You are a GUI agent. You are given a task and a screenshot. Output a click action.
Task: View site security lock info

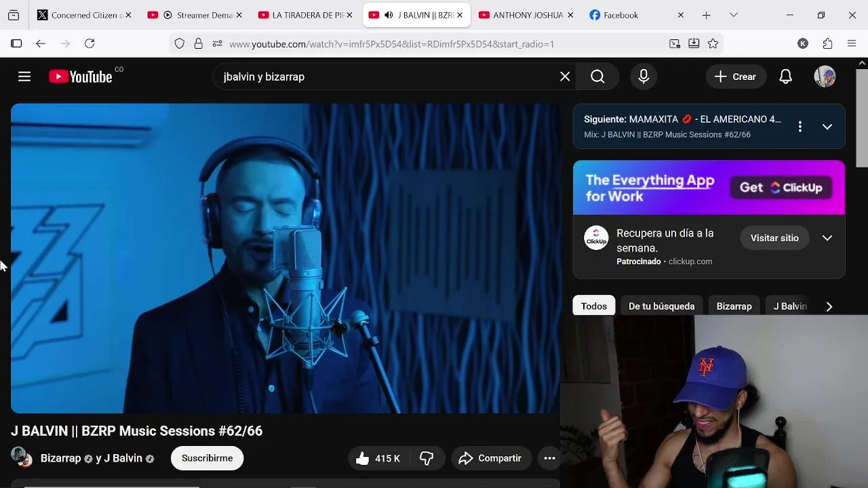(x=198, y=43)
